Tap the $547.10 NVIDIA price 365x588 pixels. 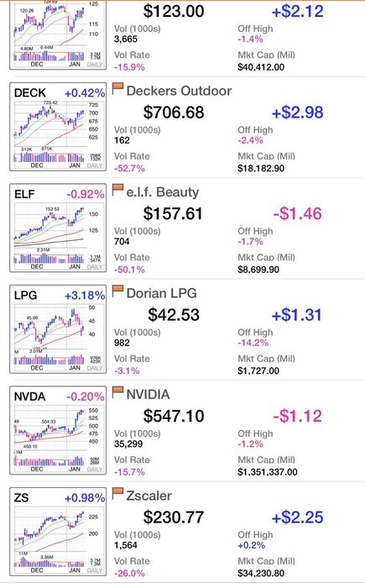174,416
